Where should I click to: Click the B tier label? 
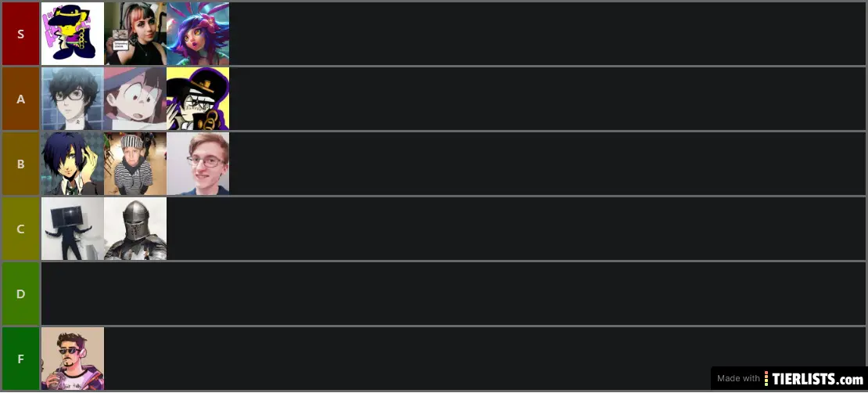[20, 164]
